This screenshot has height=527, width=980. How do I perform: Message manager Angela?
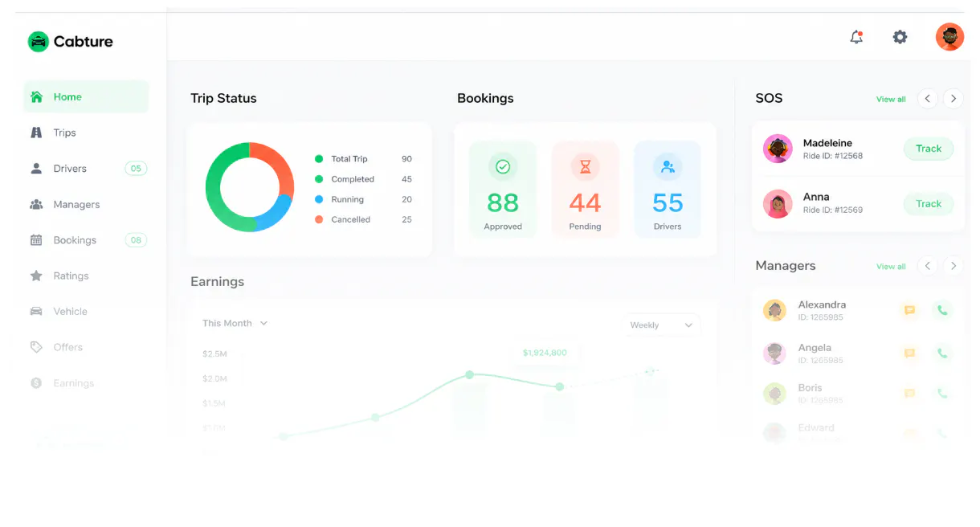[909, 353]
